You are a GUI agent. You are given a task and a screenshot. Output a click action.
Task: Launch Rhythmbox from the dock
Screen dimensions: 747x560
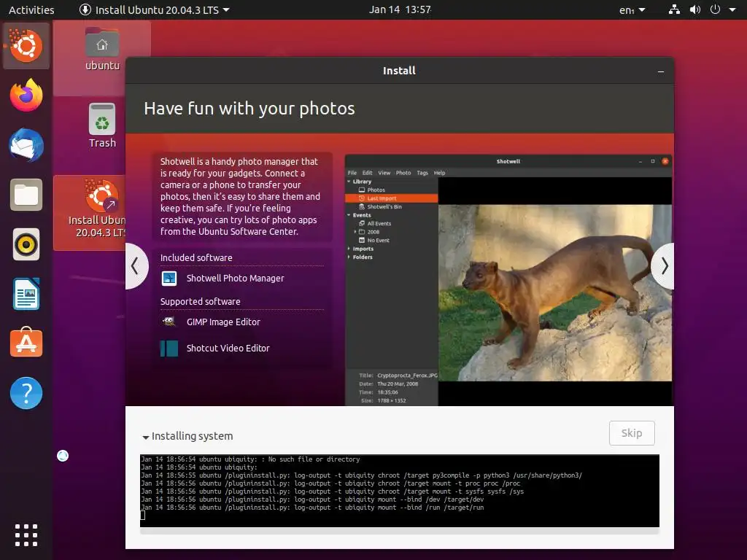[26, 245]
